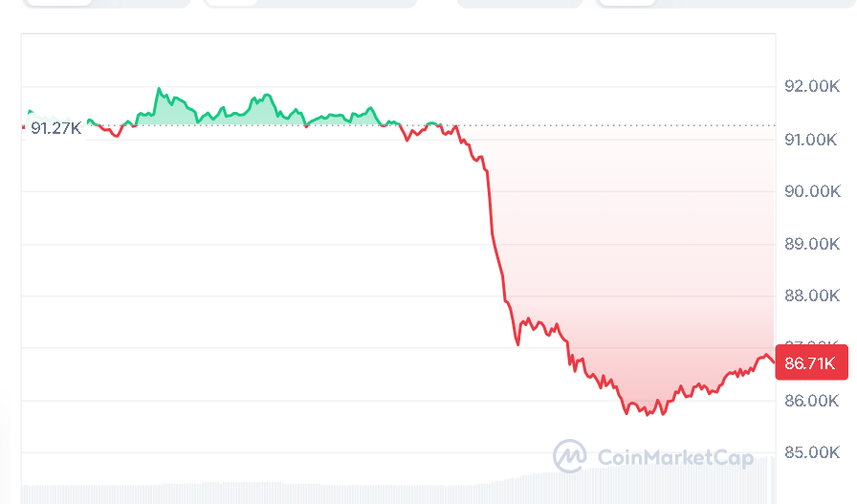This screenshot has width=857, height=504.
Task: Click the second segmented control above the chart
Action: pyautogui.click(x=311, y=3)
